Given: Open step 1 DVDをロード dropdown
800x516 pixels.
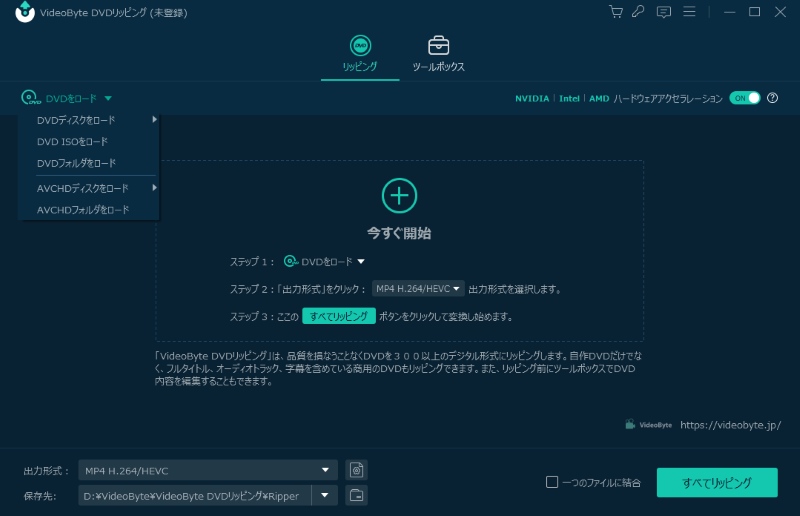Looking at the screenshot, I should point(324,261).
